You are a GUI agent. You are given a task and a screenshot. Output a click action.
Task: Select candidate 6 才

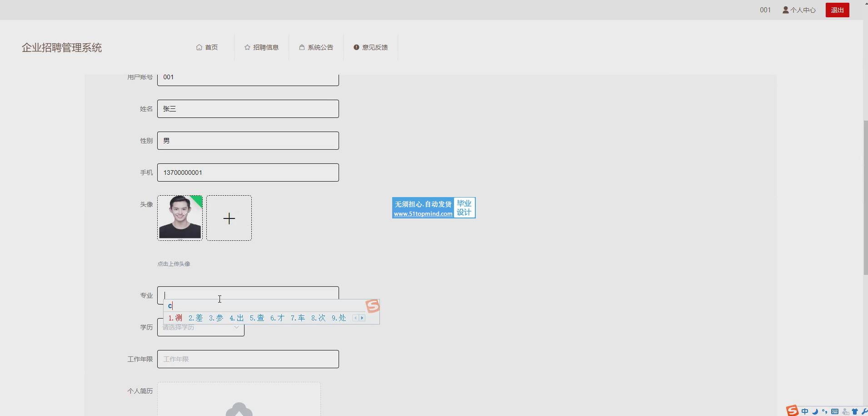click(x=277, y=318)
